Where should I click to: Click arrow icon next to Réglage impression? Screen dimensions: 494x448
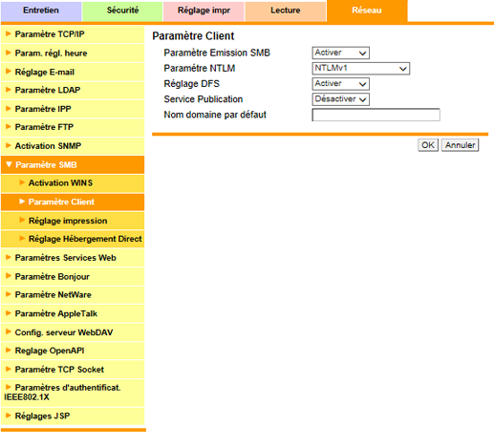point(22,220)
